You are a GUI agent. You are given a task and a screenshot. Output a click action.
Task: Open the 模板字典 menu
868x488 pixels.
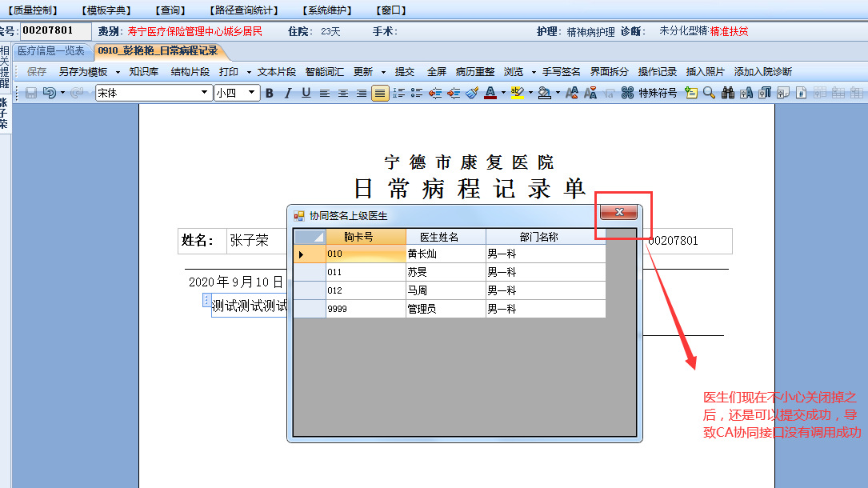coord(106,10)
